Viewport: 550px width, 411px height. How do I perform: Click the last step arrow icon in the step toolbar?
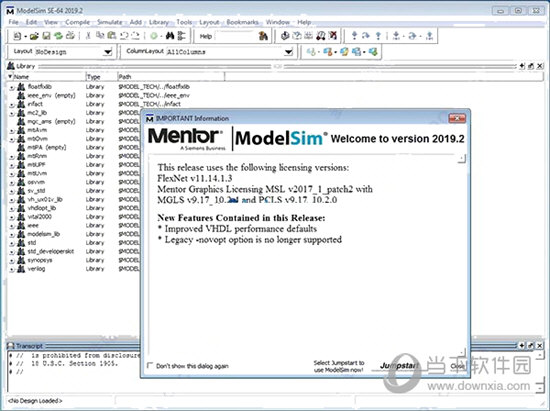pyautogui.click(x=429, y=36)
